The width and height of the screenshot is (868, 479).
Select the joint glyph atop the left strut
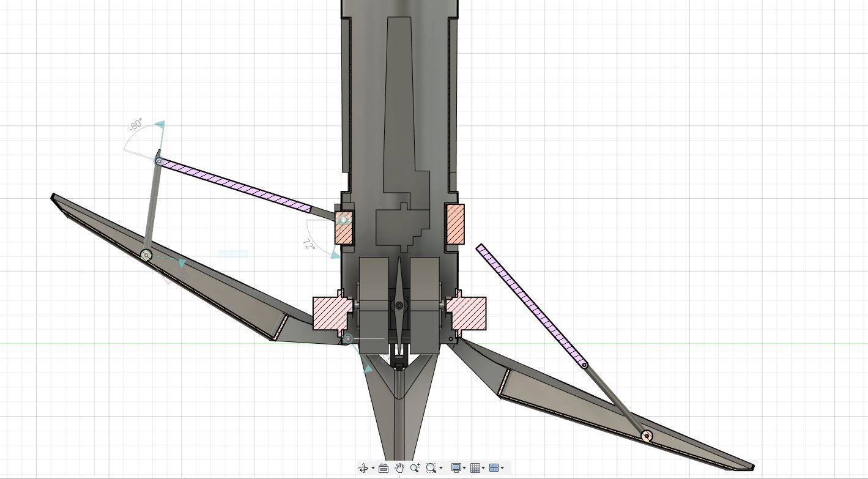coord(159,162)
